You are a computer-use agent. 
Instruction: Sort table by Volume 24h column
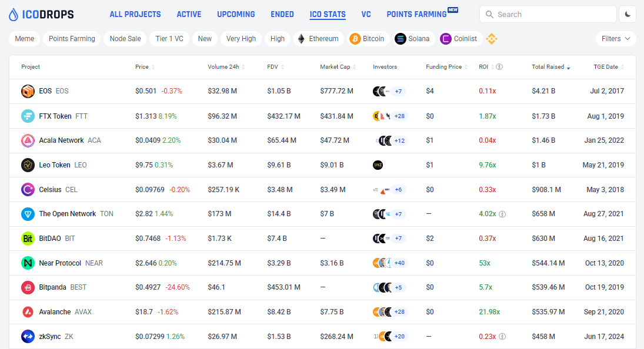pyautogui.click(x=226, y=67)
